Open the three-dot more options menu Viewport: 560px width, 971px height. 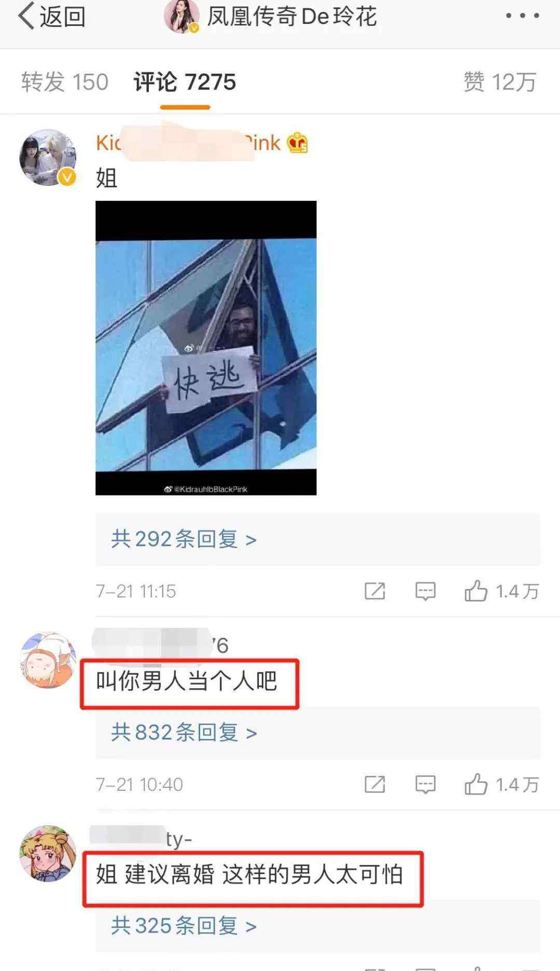click(523, 16)
